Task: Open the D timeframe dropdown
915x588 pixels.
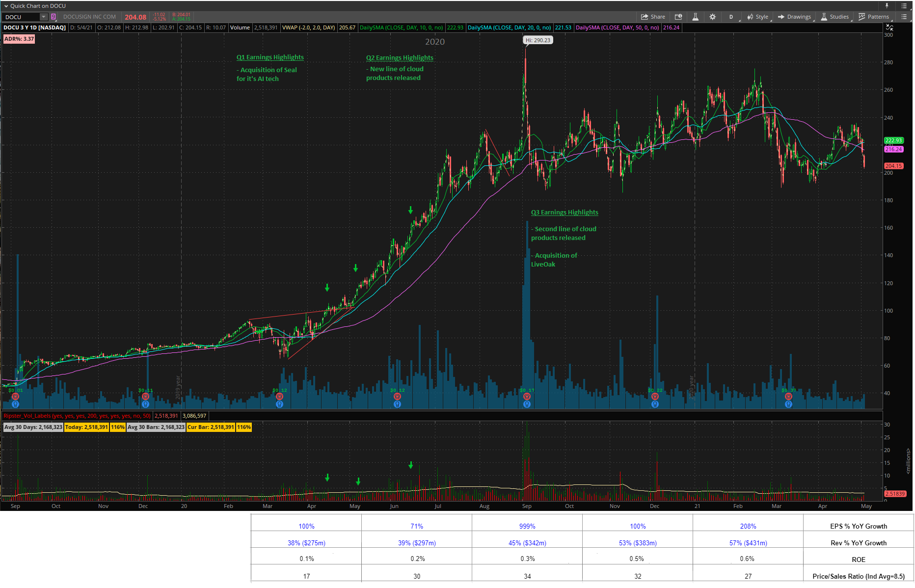Action: coord(731,17)
